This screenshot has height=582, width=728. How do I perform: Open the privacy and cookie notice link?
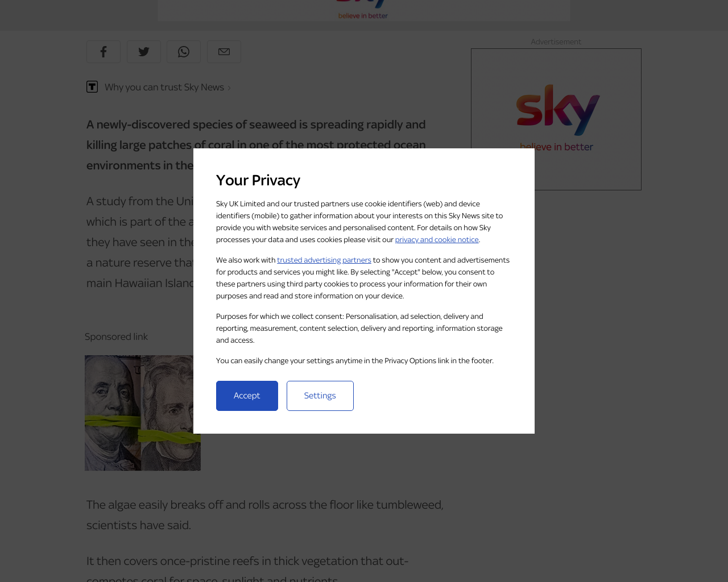(x=436, y=240)
